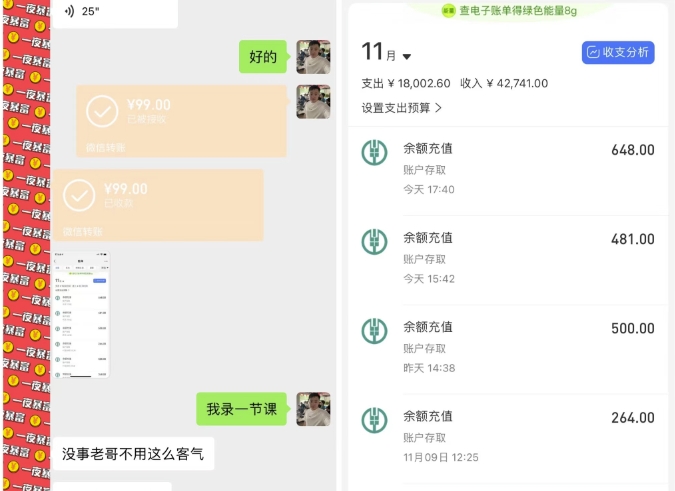Play the 25-second voice message
675x491 pixels.
[x=111, y=11]
